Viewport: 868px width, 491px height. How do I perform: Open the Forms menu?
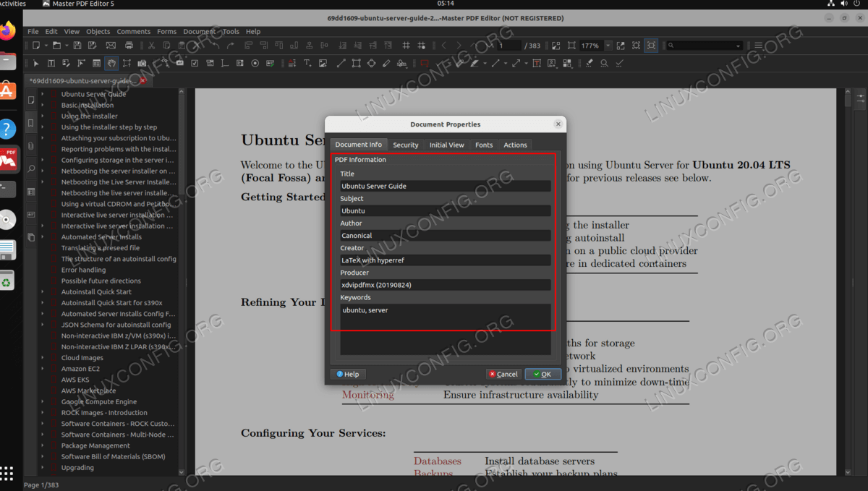[x=166, y=32]
